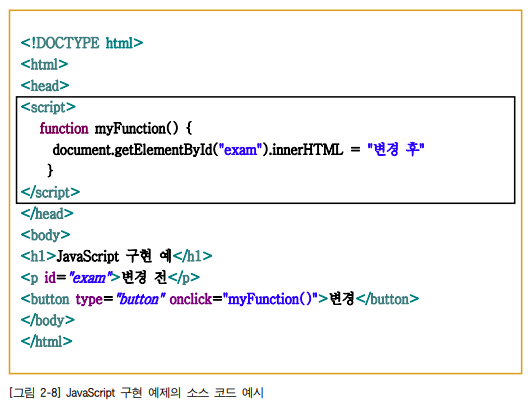Click the caption [그림 2-8] JavaScript 구현 예제의 소스 코드 예시

pos(136,393)
